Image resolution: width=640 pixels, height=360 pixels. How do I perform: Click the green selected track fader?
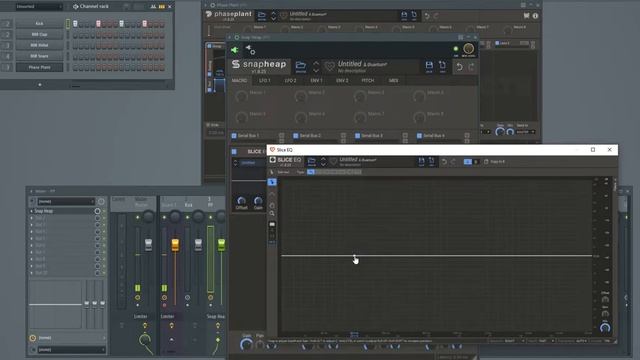point(221,244)
